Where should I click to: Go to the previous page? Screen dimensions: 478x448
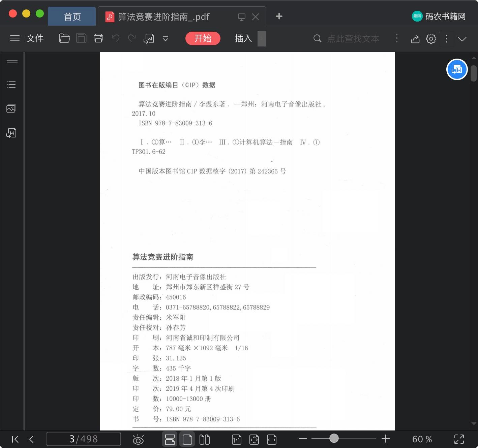(31, 439)
